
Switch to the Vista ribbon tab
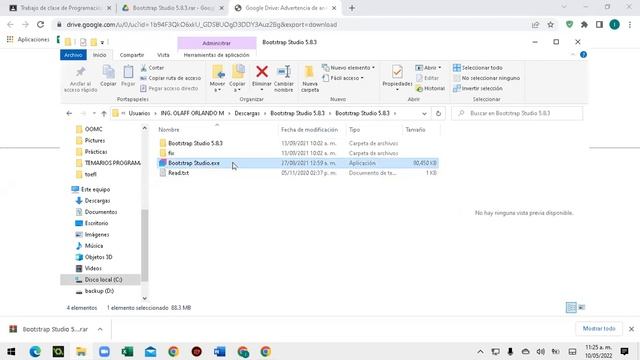point(163,55)
